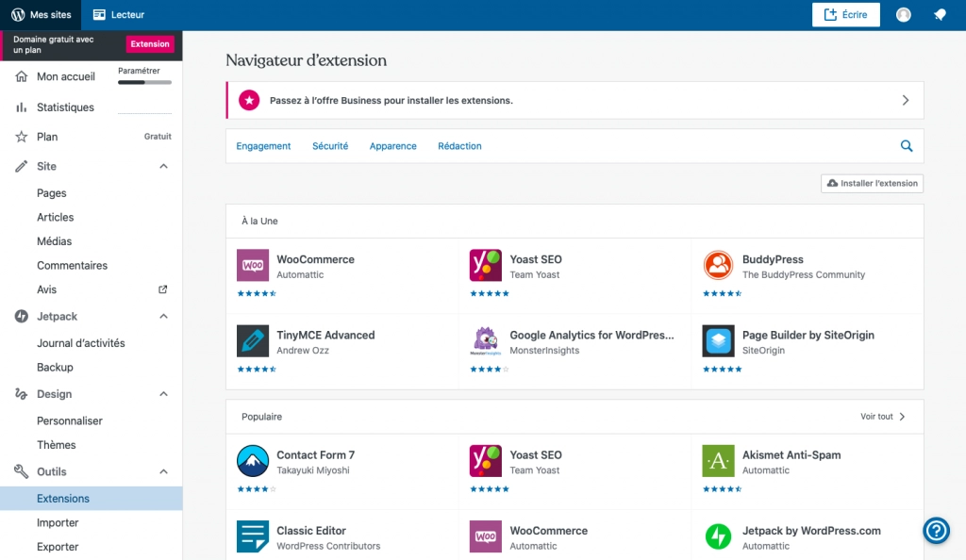Click the setup progress bar under Paramétrer
966x560 pixels.
[x=144, y=82]
